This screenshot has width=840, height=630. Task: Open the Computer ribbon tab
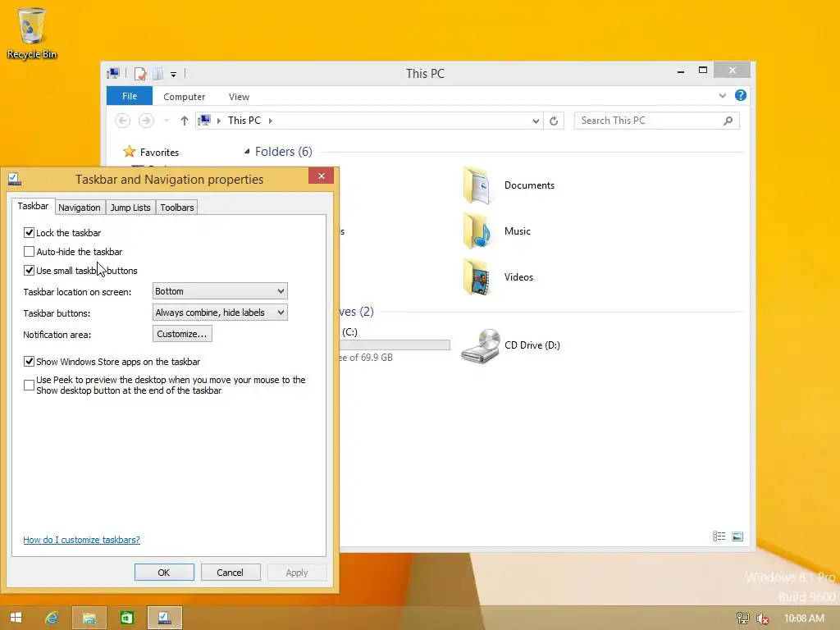point(185,97)
